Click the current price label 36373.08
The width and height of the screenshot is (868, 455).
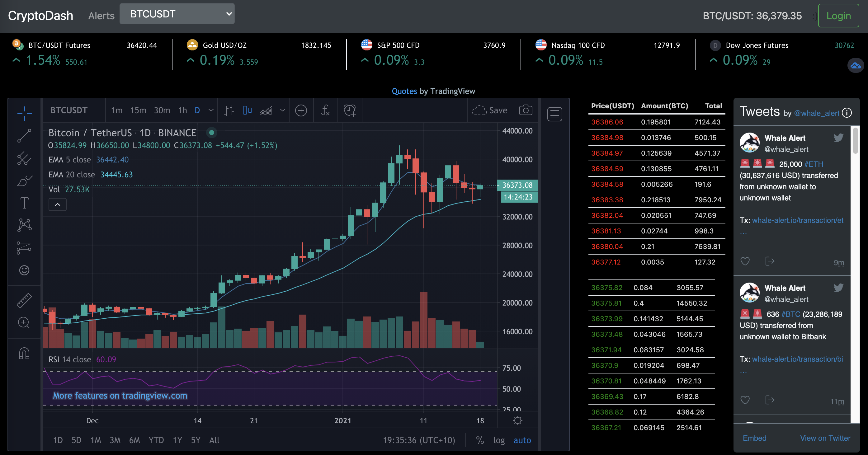[517, 185]
